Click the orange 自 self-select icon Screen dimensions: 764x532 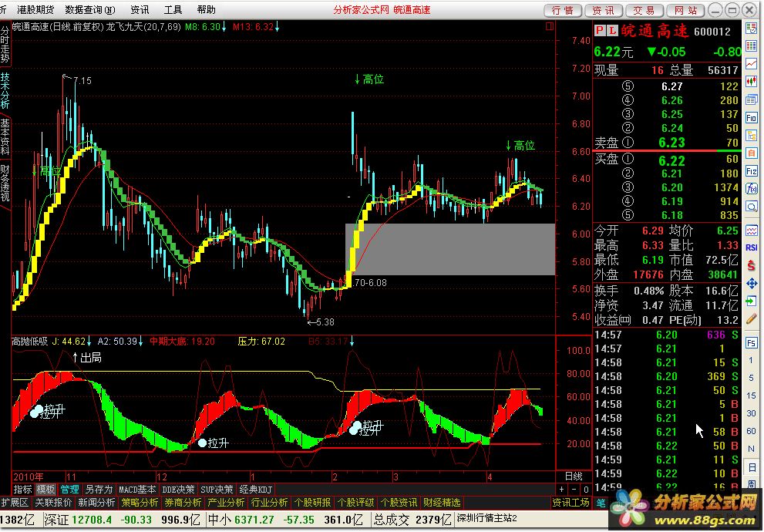point(752,153)
